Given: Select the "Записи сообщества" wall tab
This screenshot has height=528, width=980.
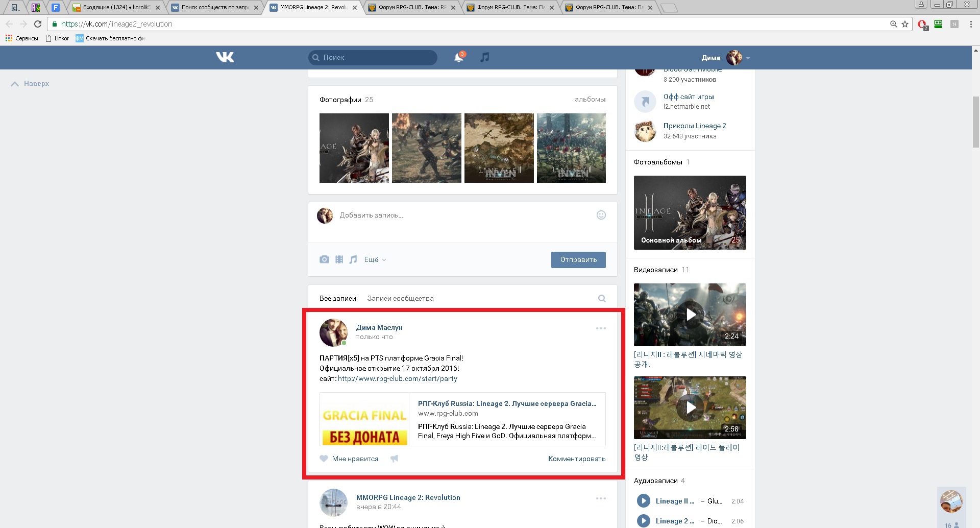Looking at the screenshot, I should [401, 299].
